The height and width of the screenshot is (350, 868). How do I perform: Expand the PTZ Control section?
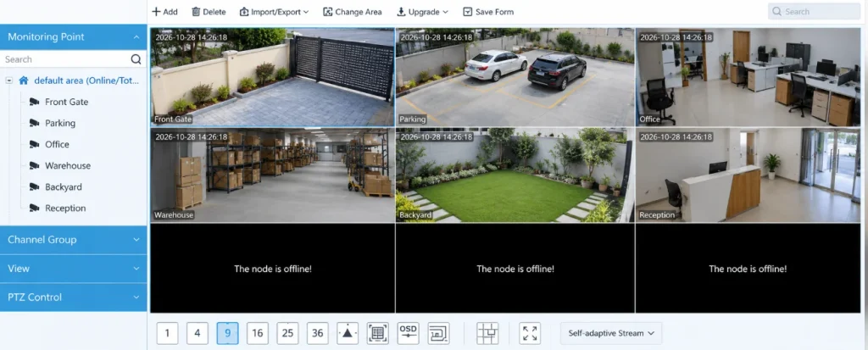[73, 297]
